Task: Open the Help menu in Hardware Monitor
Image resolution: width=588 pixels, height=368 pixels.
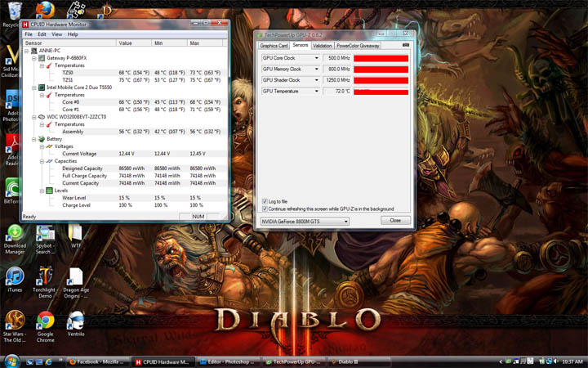Action: [x=73, y=34]
